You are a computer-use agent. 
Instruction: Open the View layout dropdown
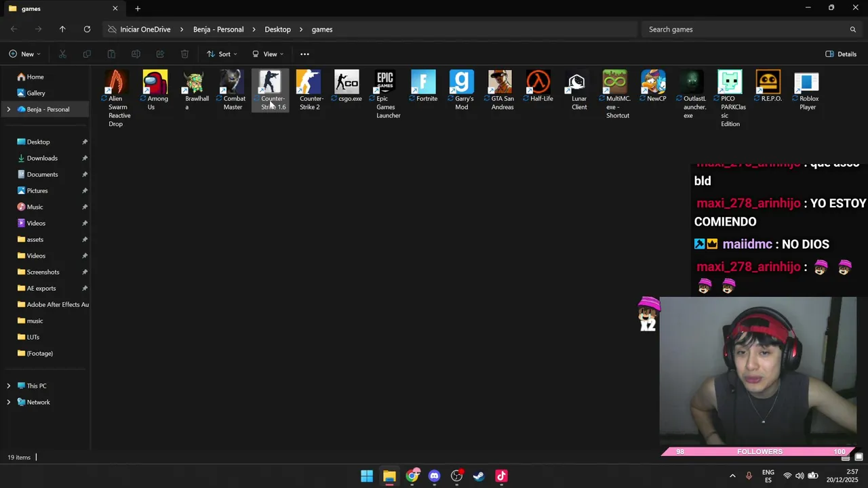click(267, 54)
